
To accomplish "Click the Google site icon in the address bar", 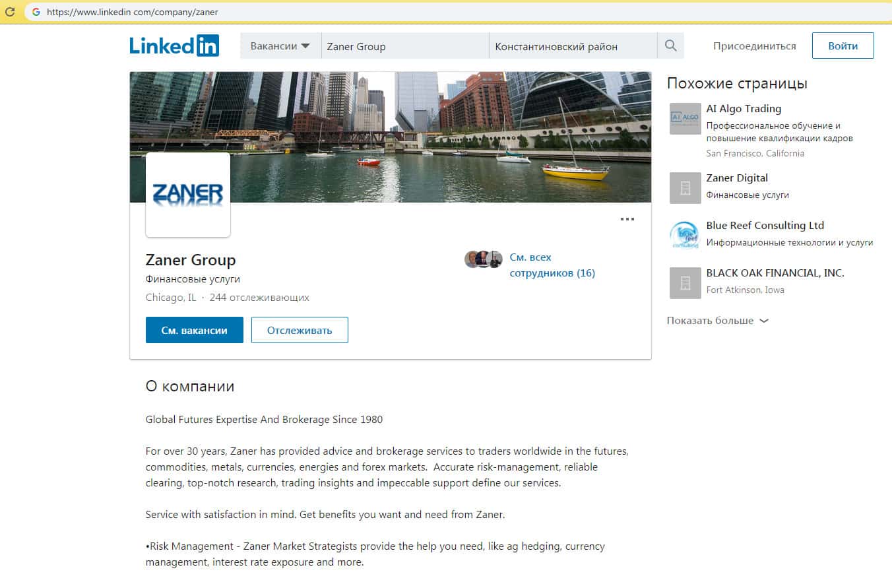I will tap(36, 12).
